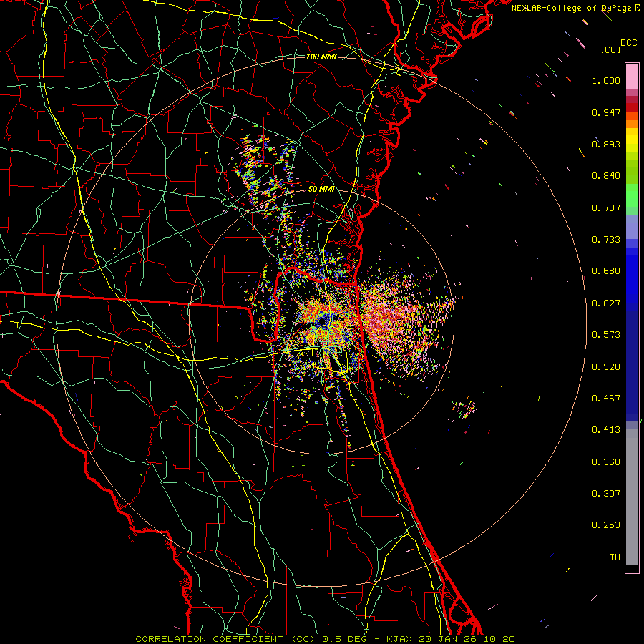
Task: Select the 0.467 color scale value
Action: point(606,399)
